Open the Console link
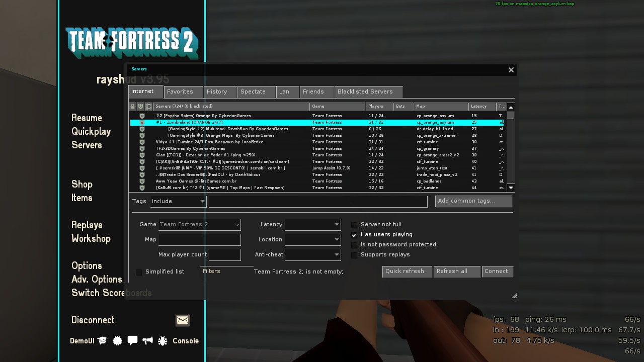644x362 pixels. (186, 341)
